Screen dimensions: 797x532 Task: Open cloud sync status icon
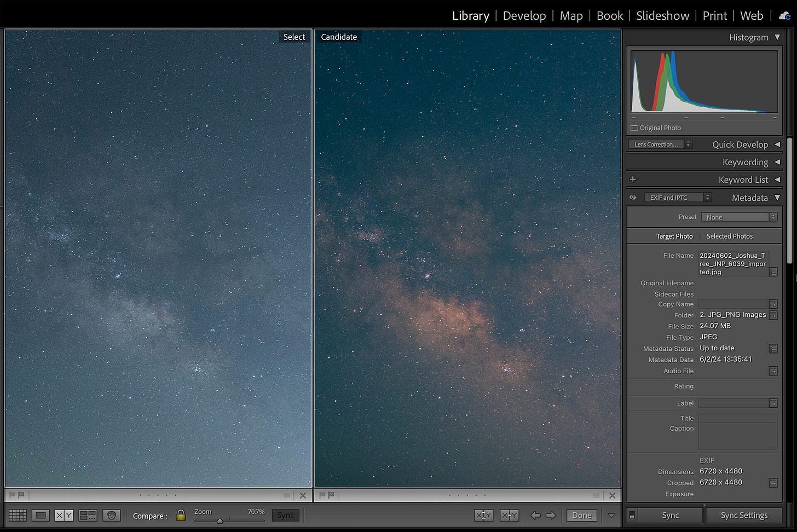(x=784, y=16)
